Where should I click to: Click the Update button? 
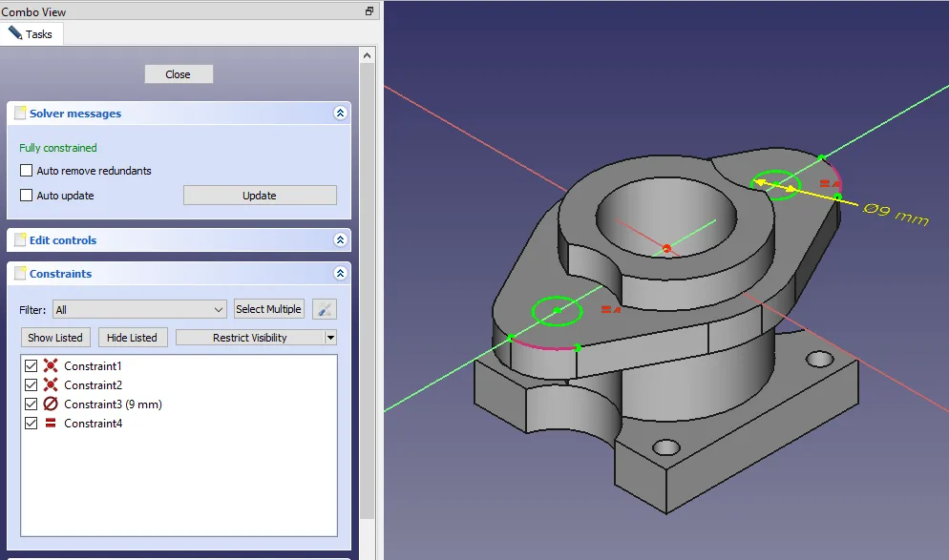(260, 196)
